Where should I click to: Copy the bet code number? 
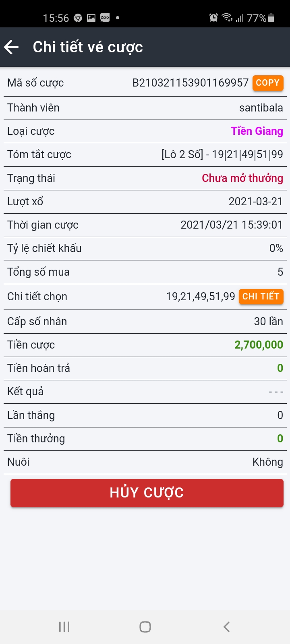coord(268,83)
